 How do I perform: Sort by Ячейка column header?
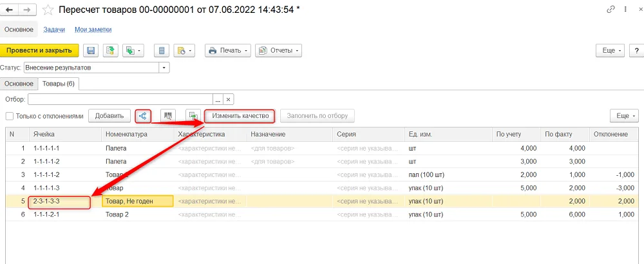tap(65, 135)
